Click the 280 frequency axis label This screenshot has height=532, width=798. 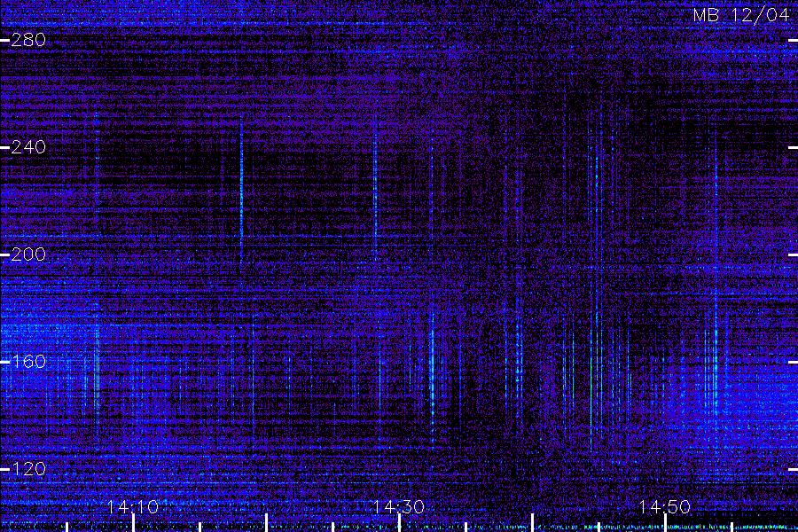[x=28, y=40]
